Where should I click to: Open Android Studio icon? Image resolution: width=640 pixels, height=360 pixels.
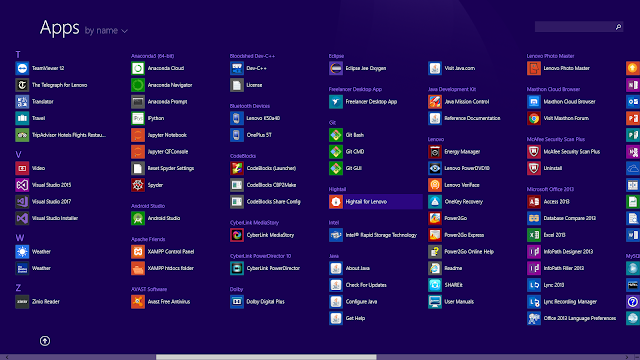[x=138, y=218]
